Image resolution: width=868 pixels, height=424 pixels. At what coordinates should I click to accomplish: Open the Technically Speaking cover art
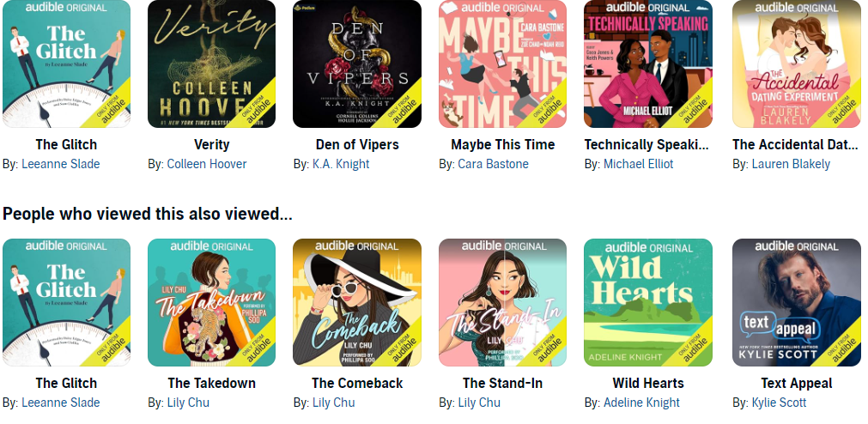point(648,64)
